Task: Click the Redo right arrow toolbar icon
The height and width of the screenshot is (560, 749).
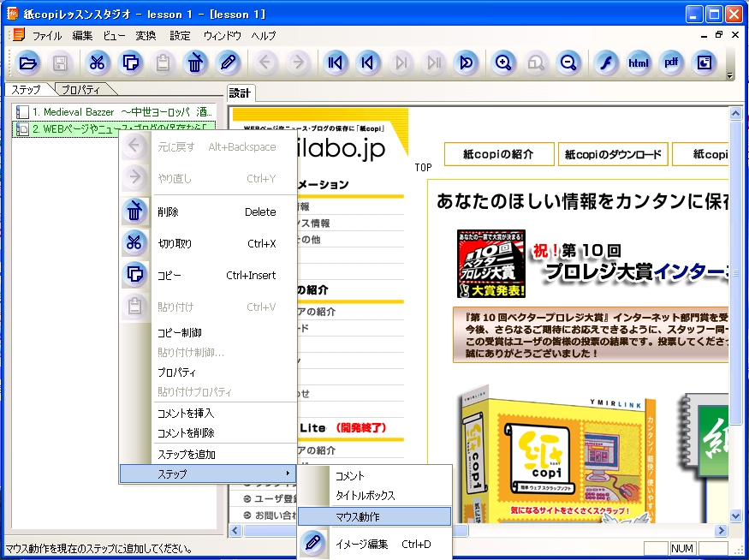Action: [x=298, y=63]
